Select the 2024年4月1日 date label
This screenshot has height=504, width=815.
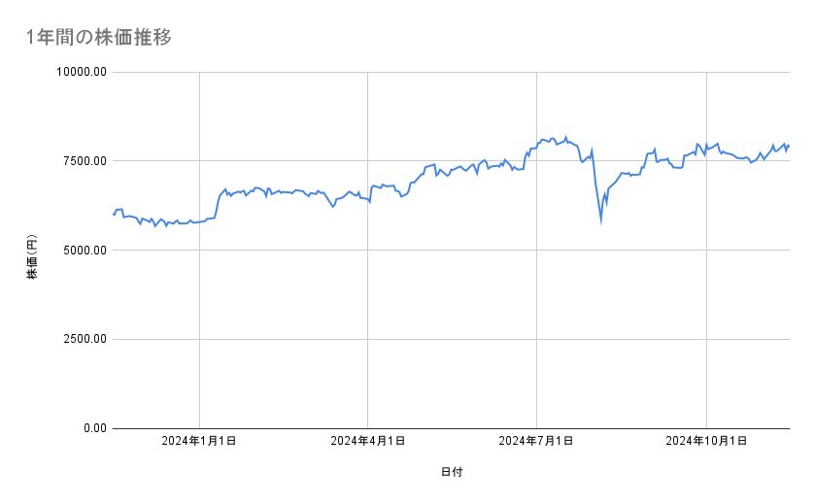point(367,441)
